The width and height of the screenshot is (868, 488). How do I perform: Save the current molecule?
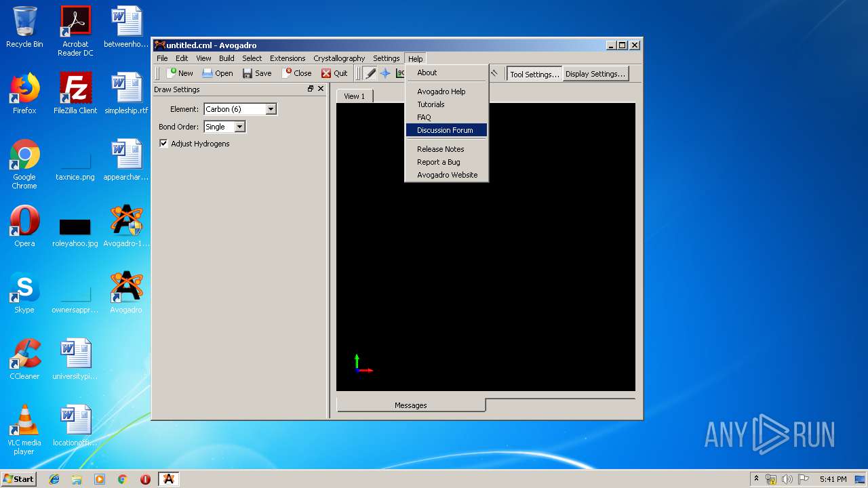[257, 73]
